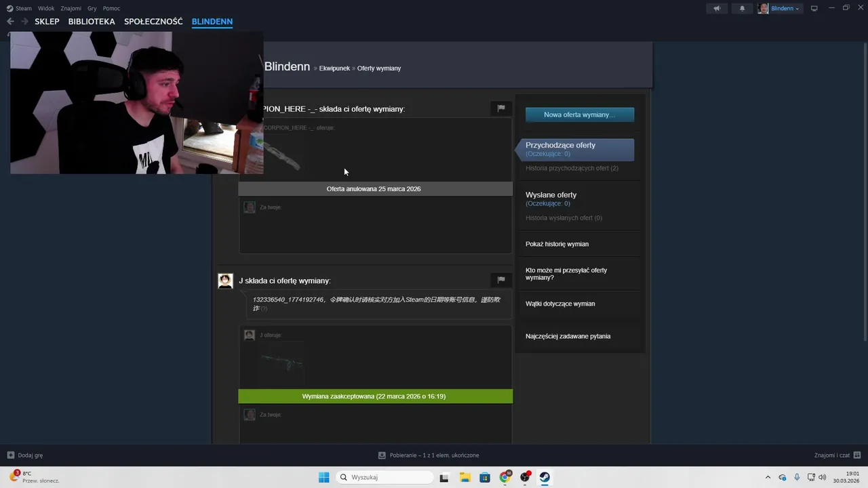Open Chrome from the taskbar

coord(505,477)
